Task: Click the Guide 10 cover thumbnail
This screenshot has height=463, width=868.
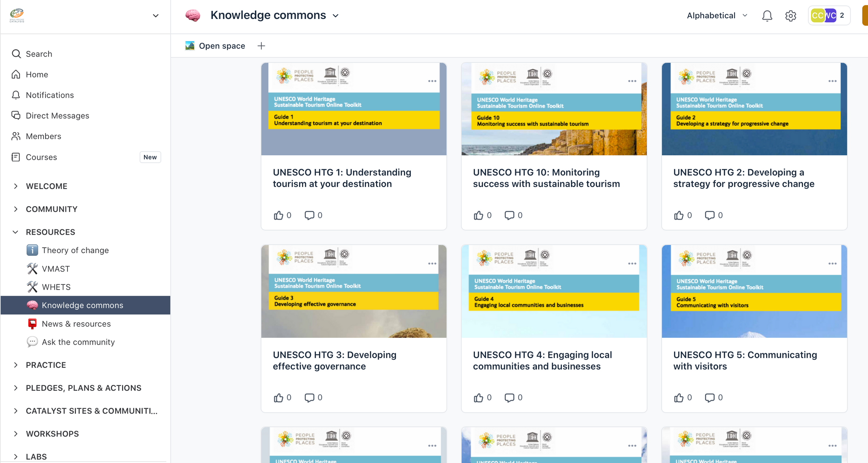Action: click(554, 109)
